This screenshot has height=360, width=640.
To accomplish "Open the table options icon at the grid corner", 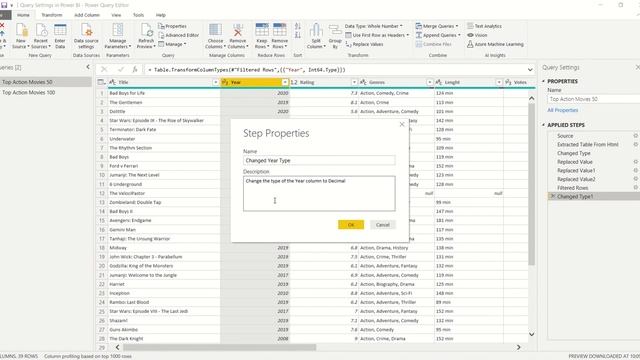I will pos(102,82).
